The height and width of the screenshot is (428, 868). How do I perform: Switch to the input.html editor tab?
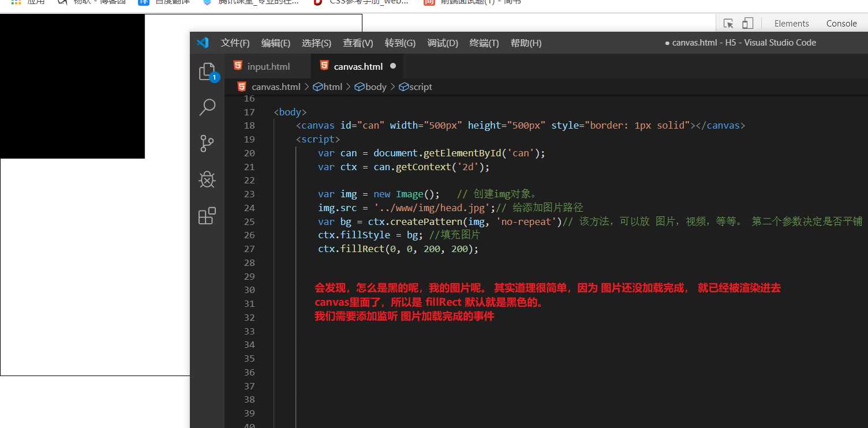tap(268, 66)
